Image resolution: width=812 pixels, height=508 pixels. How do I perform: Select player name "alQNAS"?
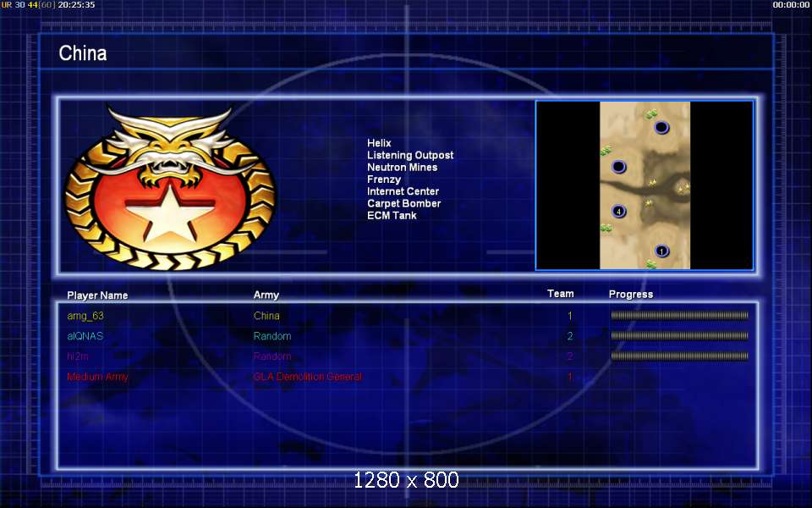coord(85,336)
